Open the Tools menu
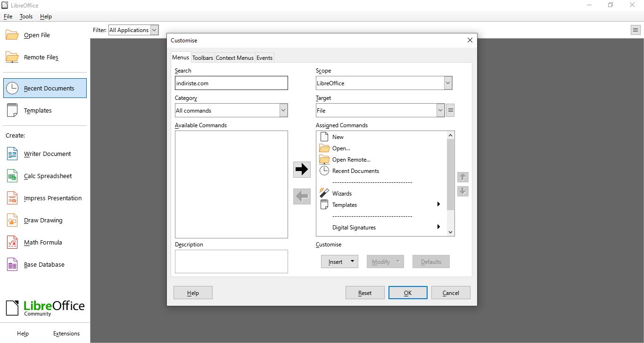Image resolution: width=644 pixels, height=343 pixels. (x=26, y=16)
